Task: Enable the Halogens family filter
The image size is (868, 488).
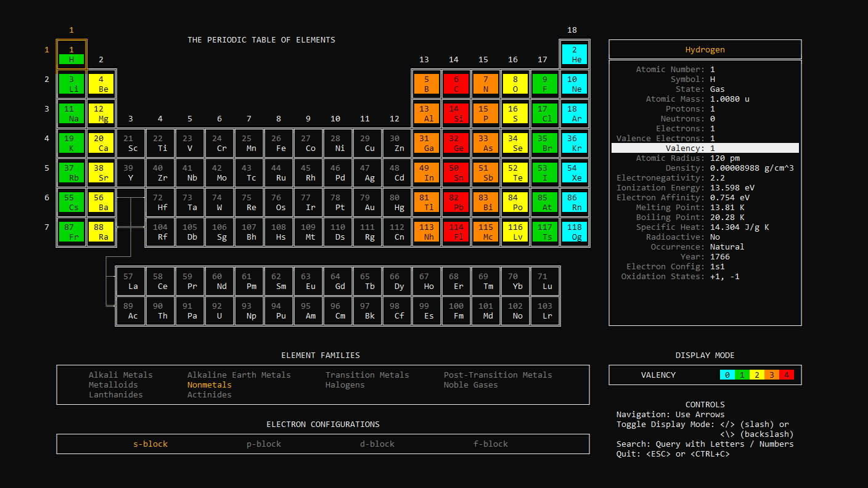Action: 345,384
